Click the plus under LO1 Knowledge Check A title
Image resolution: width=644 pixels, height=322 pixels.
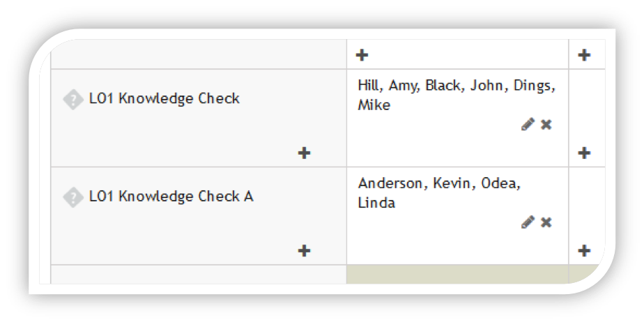point(304,250)
